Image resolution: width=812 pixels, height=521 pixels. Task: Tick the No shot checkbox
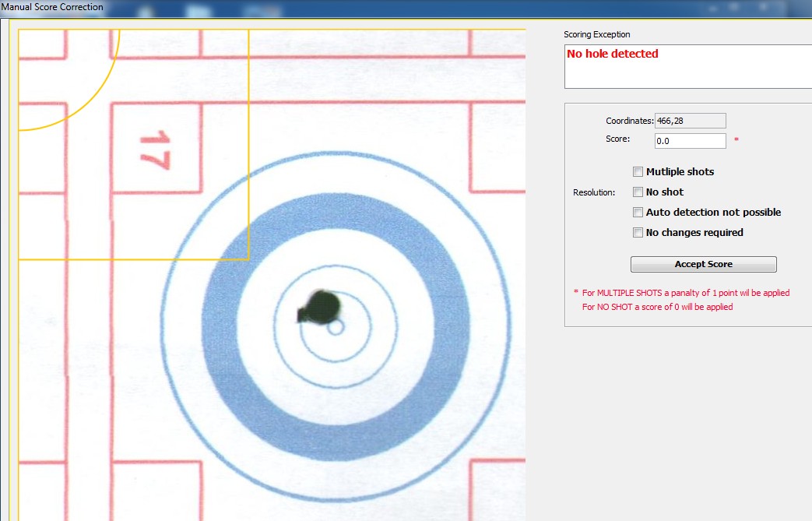(638, 192)
